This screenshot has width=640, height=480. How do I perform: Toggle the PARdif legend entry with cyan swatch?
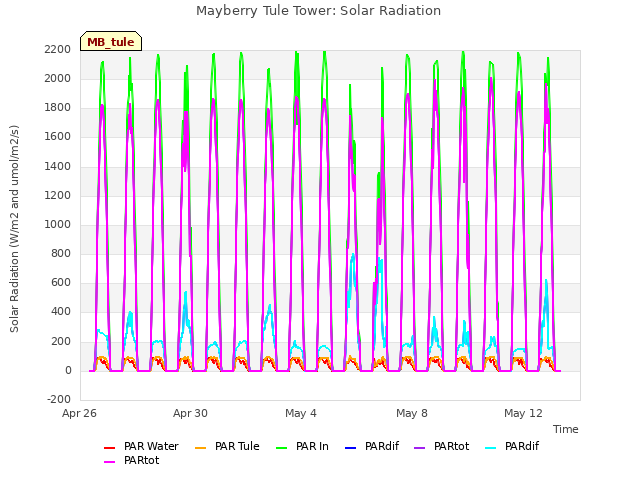point(512,447)
